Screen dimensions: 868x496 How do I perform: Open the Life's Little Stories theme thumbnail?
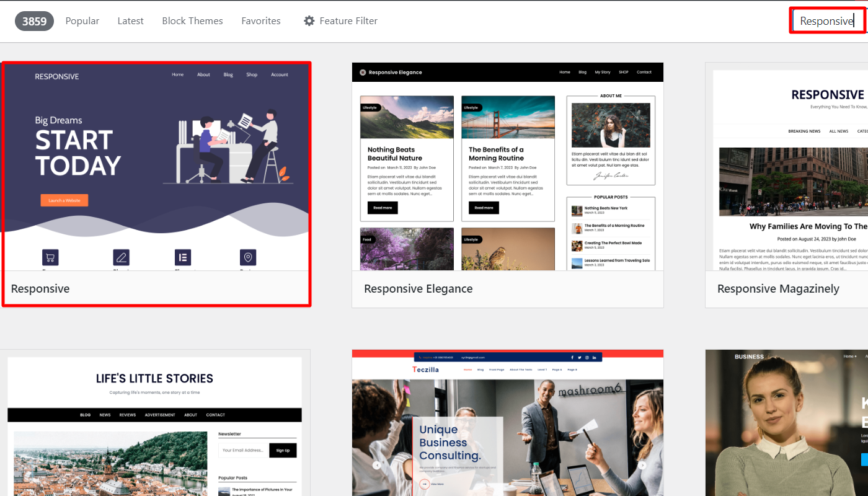(154, 423)
